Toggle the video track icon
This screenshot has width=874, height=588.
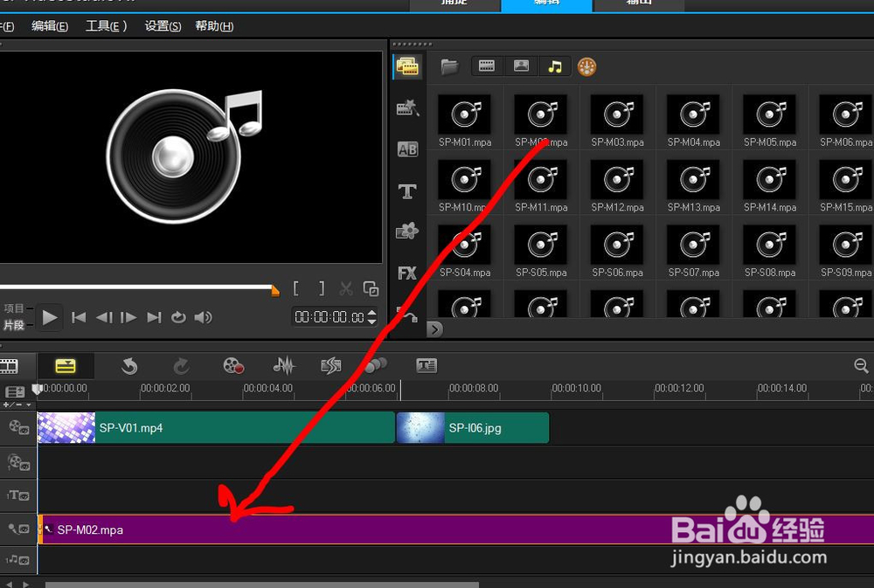click(18, 427)
